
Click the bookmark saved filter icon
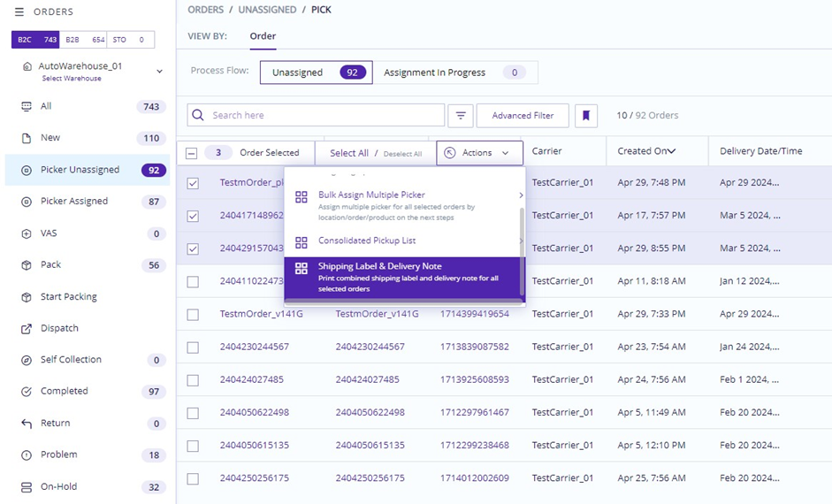[x=586, y=115]
